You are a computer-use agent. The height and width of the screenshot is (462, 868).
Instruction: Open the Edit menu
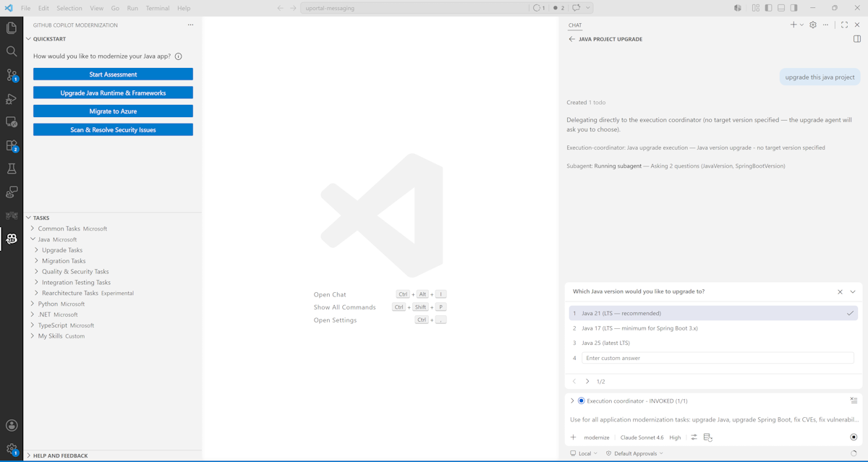(43, 8)
